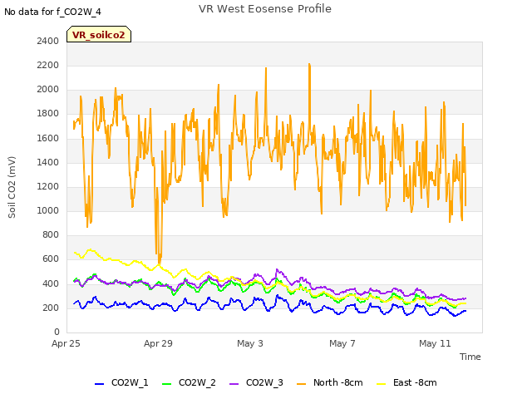Click the May 3 x-axis tick label

pos(250,343)
